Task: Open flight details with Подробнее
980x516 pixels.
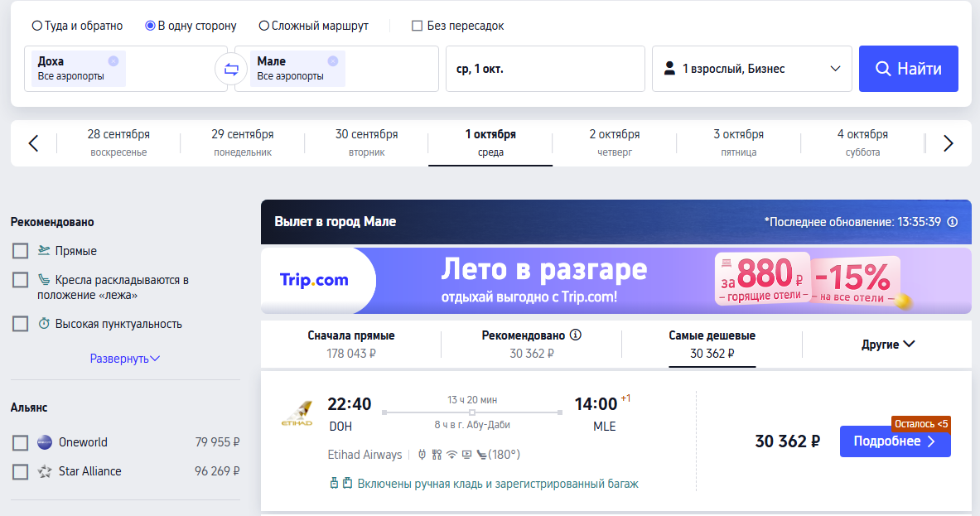Action: click(895, 441)
